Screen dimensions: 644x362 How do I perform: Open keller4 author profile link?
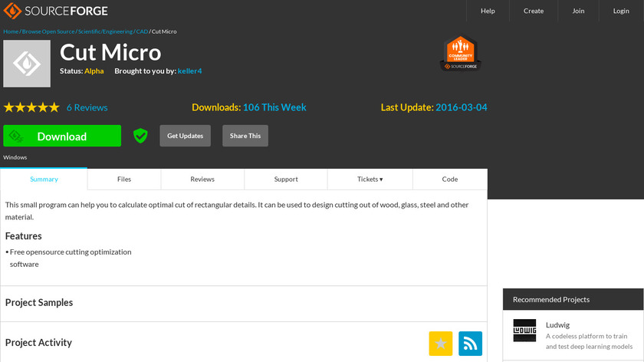click(190, 71)
